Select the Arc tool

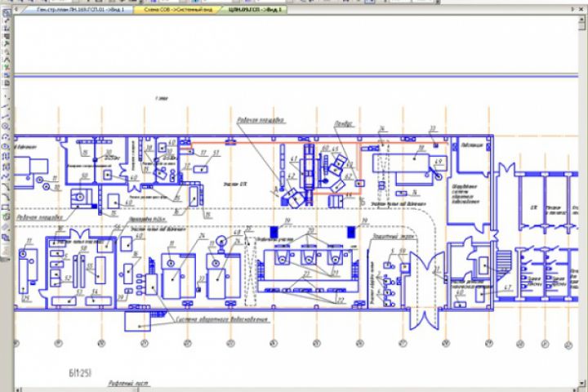point(6,136)
